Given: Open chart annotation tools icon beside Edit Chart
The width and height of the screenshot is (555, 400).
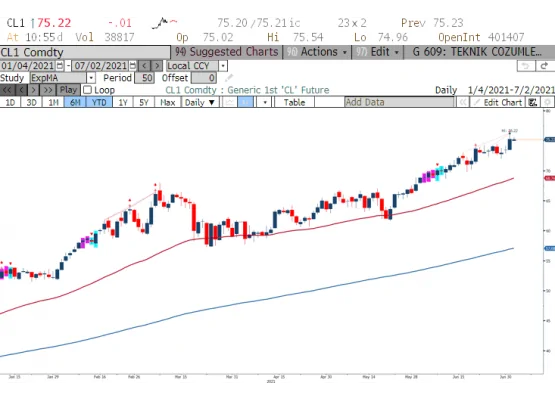Looking at the screenshot, I should pos(533,103).
